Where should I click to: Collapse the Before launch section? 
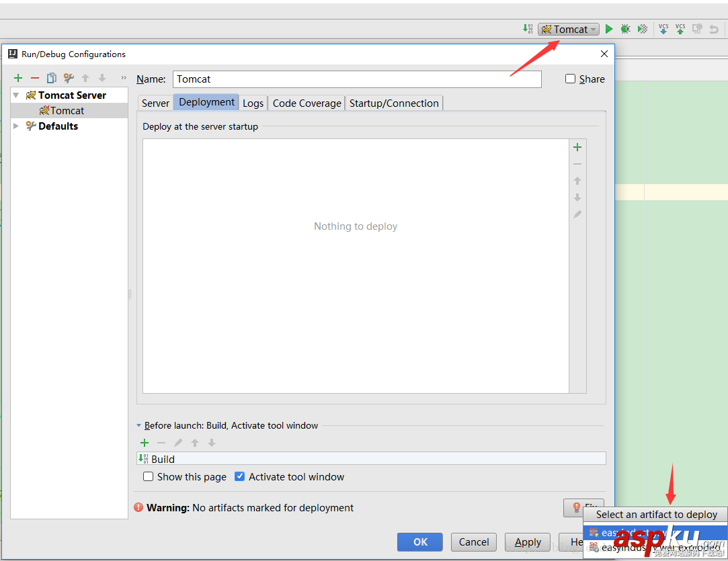tap(139, 425)
